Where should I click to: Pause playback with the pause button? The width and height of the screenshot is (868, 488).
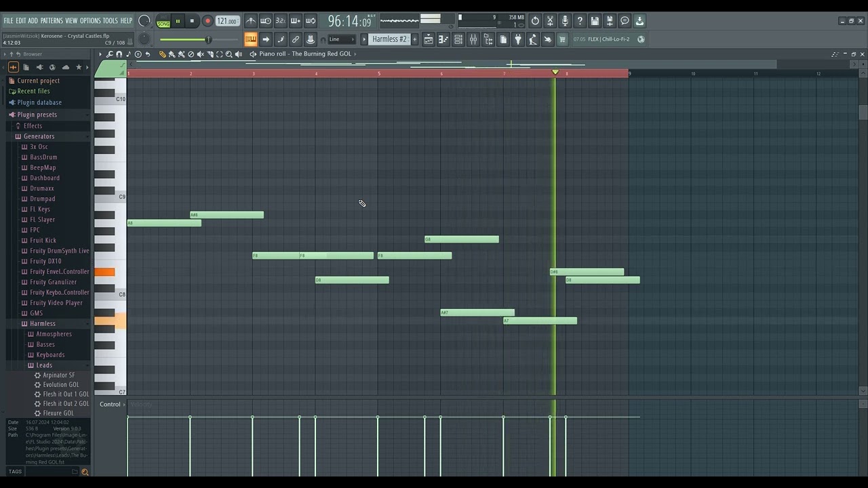(x=178, y=21)
